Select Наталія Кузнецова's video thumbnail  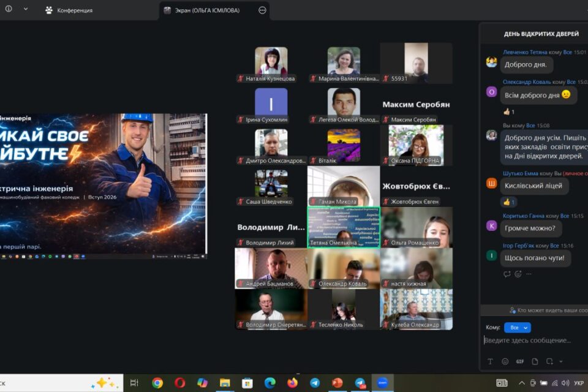(271, 62)
